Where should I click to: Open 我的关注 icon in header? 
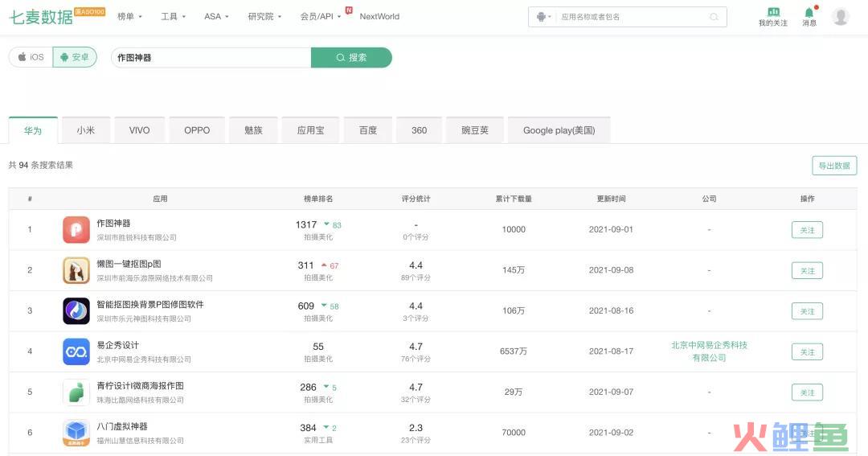(x=773, y=17)
